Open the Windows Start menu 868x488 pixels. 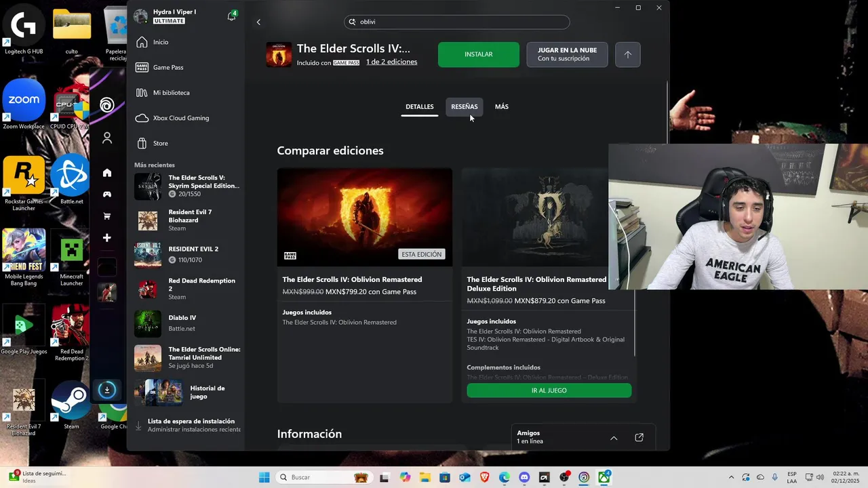[x=264, y=477]
